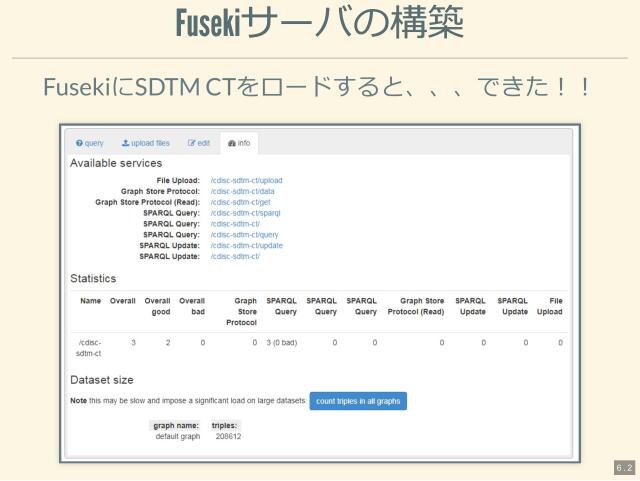
Task: Click the Graph Store Protocol (Read) /cdisc-sdtm-ct/get link
Action: tap(240, 202)
